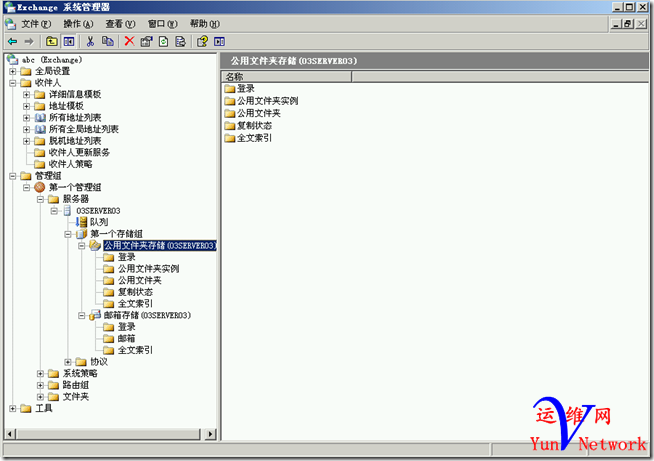Viewport: 654px width, 461px height.
Task: Click the tree pane right scroll arrow
Action: [211, 434]
